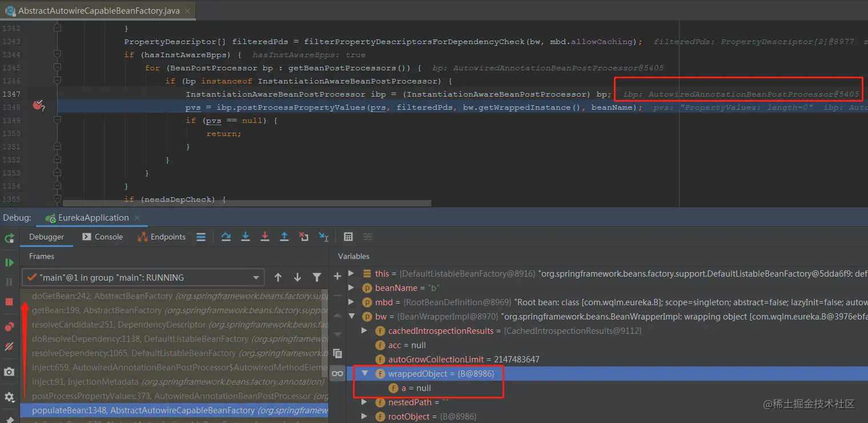The width and height of the screenshot is (868, 423).
Task: Click the camera thread dump icon
Action: [x=9, y=372]
